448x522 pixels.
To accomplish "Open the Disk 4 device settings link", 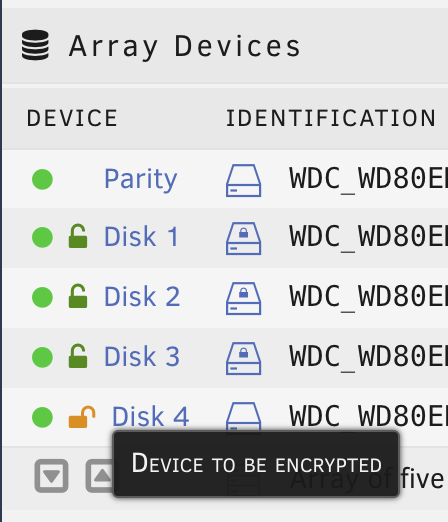I will pos(150,417).
